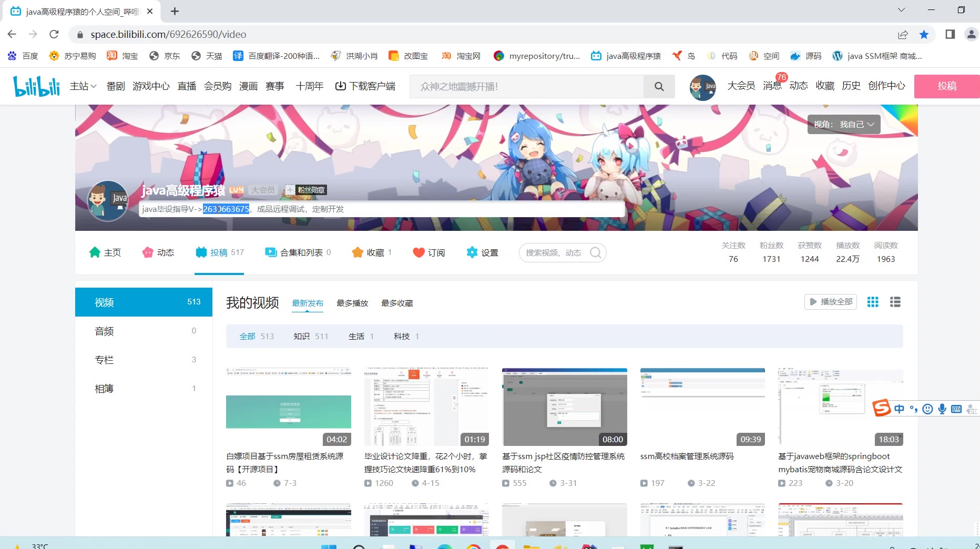Image resolution: width=980 pixels, height=549 pixels.
Task: Open 消息 notifications link
Action: click(x=772, y=86)
